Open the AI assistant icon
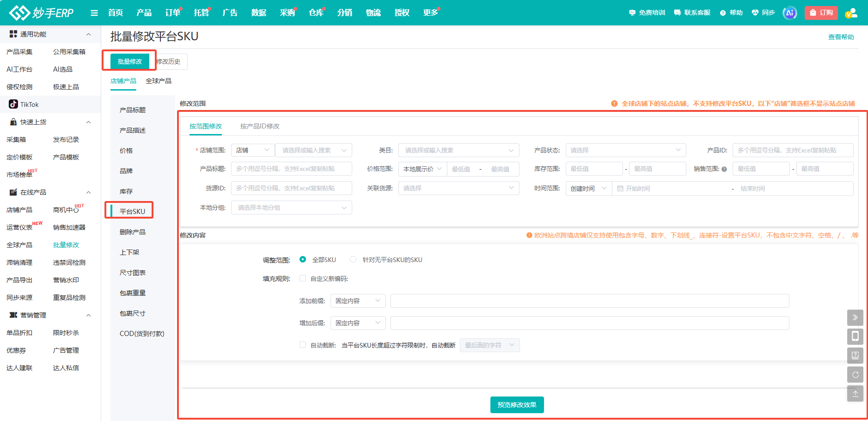 [789, 13]
